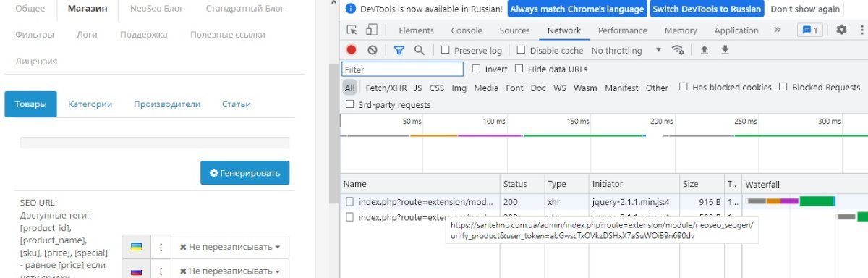Open the Performance tab
The width and height of the screenshot is (868, 278).
pyautogui.click(x=623, y=30)
